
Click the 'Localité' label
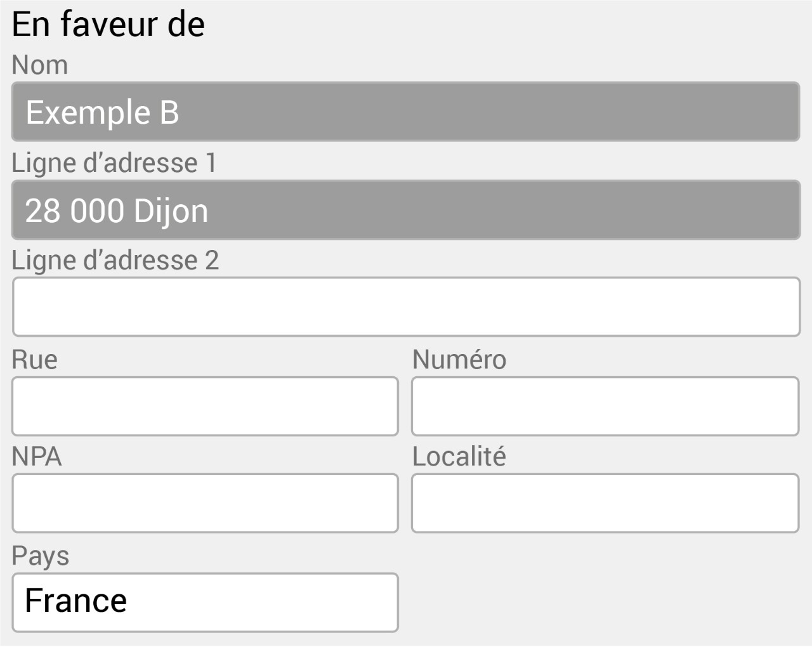pos(459,456)
